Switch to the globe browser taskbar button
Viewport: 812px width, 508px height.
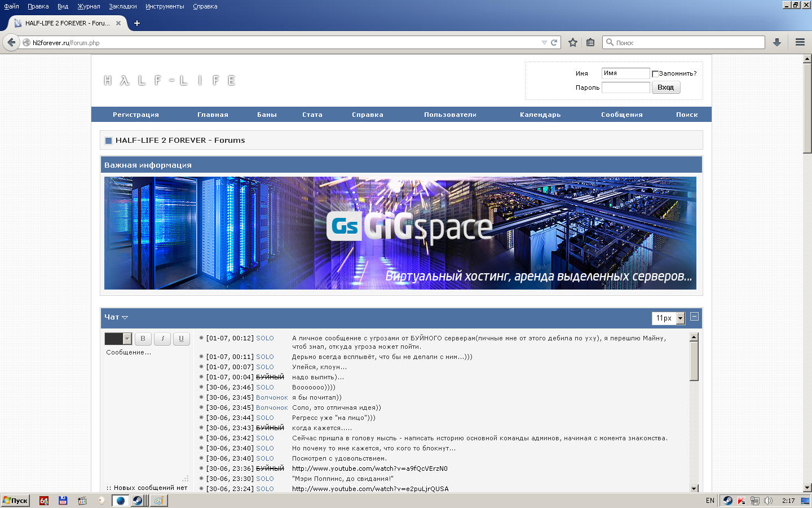tap(120, 501)
